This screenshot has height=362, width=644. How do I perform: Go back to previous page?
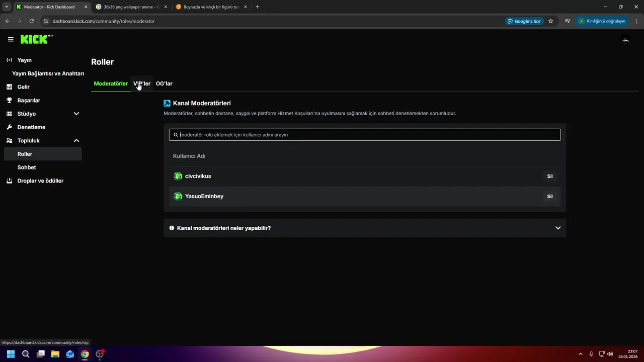tap(7, 21)
